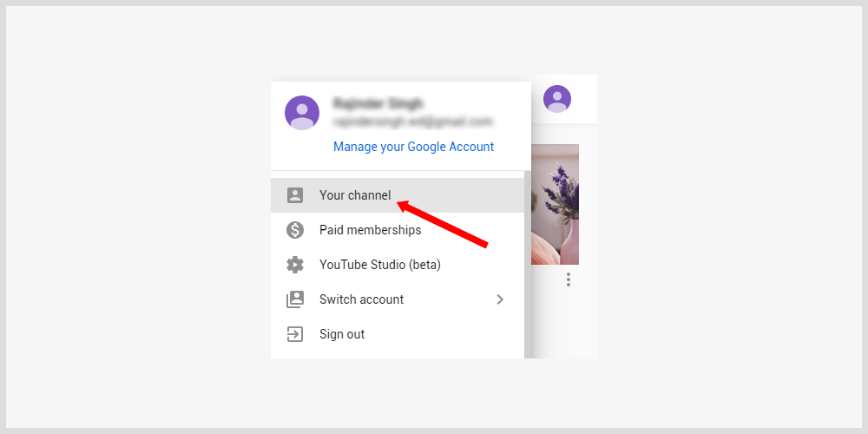The height and width of the screenshot is (434, 868).
Task: Open the video's three-dot options menu
Action: pyautogui.click(x=568, y=279)
